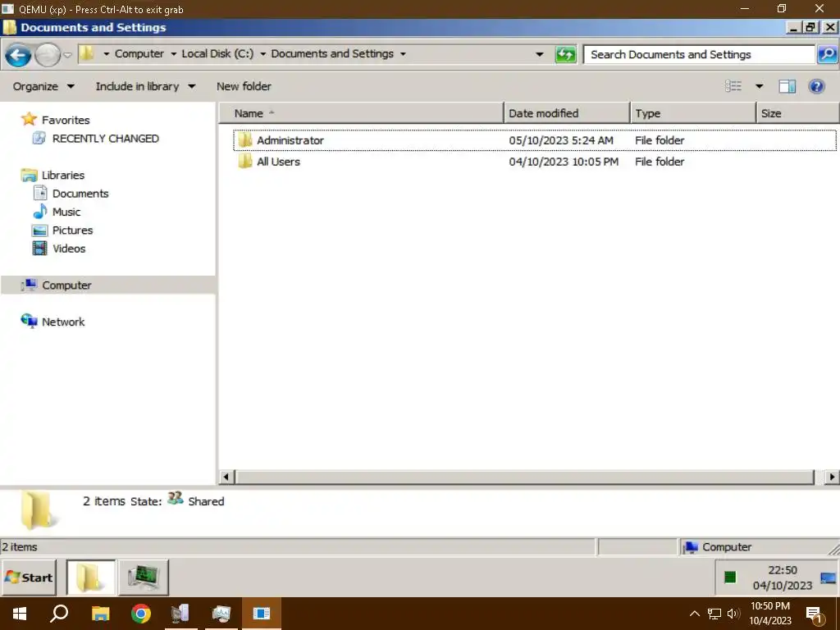The height and width of the screenshot is (630, 840).
Task: Open the address bar history dropdown
Action: [540, 54]
